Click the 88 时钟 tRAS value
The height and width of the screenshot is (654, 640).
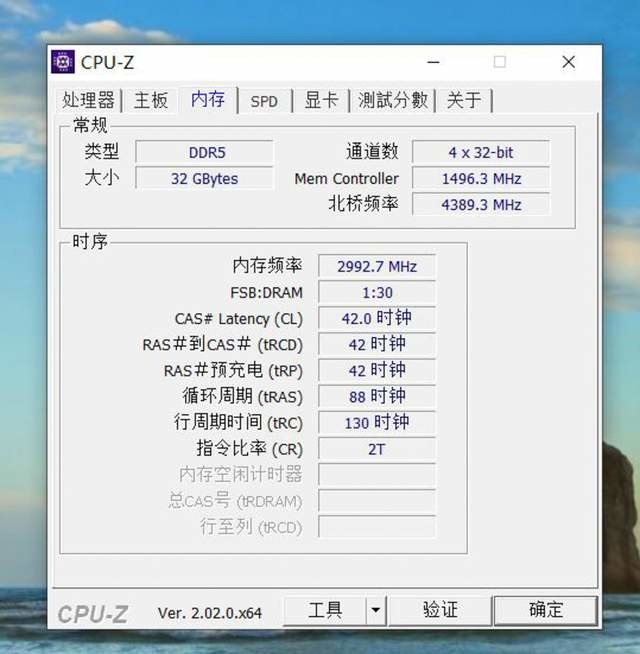pos(377,397)
